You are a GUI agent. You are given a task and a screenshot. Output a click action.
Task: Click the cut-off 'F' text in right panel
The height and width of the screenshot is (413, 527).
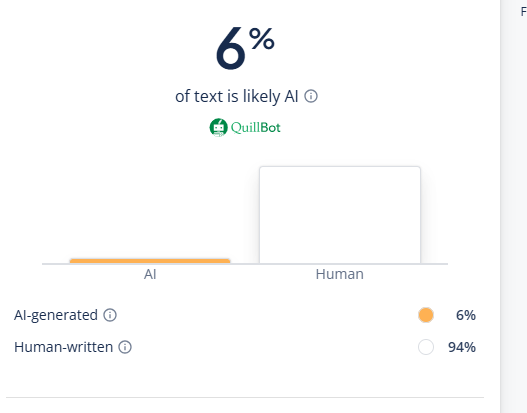524,12
